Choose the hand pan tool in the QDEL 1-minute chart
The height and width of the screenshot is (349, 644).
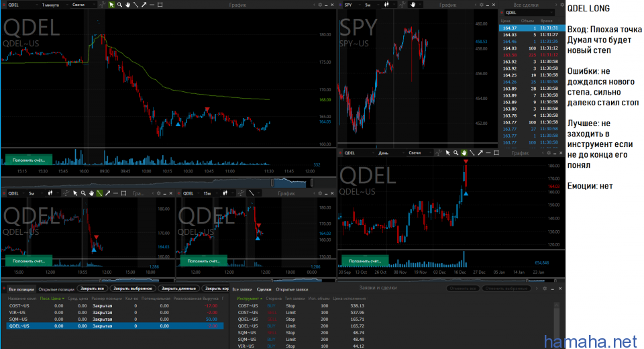coord(127,5)
